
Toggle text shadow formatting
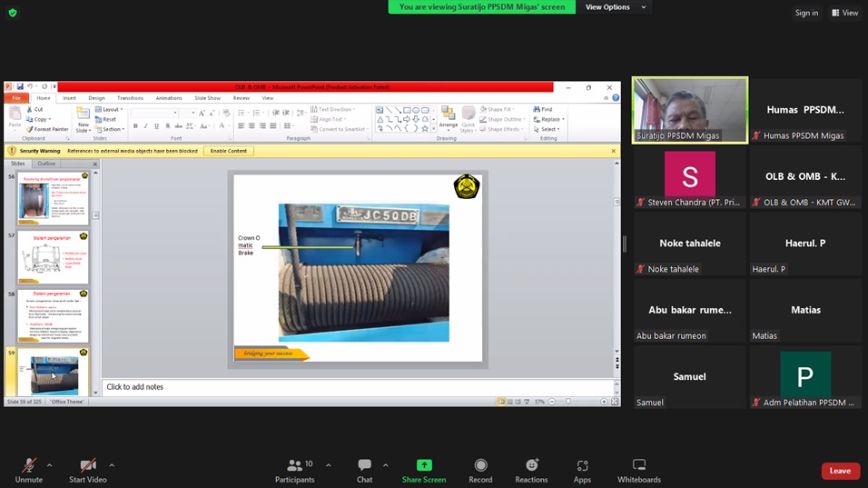(x=168, y=126)
